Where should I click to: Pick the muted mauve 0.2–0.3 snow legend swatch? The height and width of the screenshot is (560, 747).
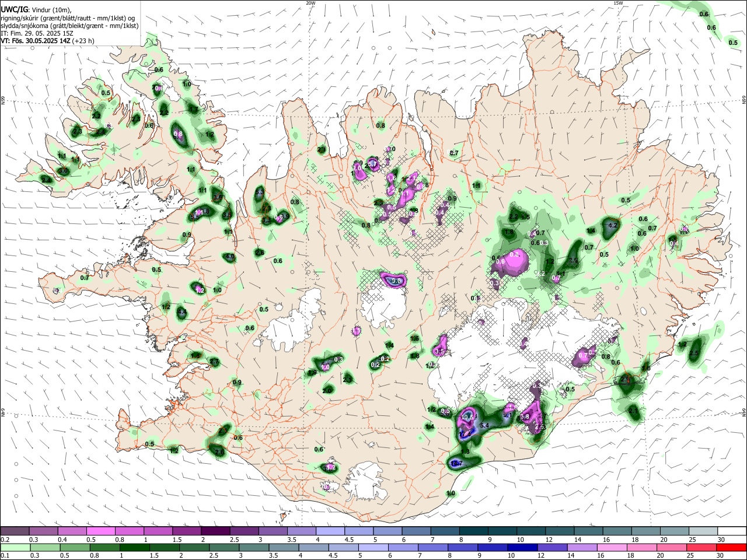click(15, 531)
